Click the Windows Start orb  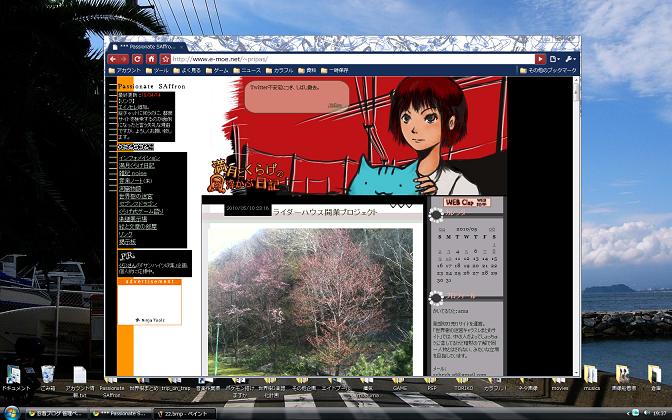[x=12, y=414]
